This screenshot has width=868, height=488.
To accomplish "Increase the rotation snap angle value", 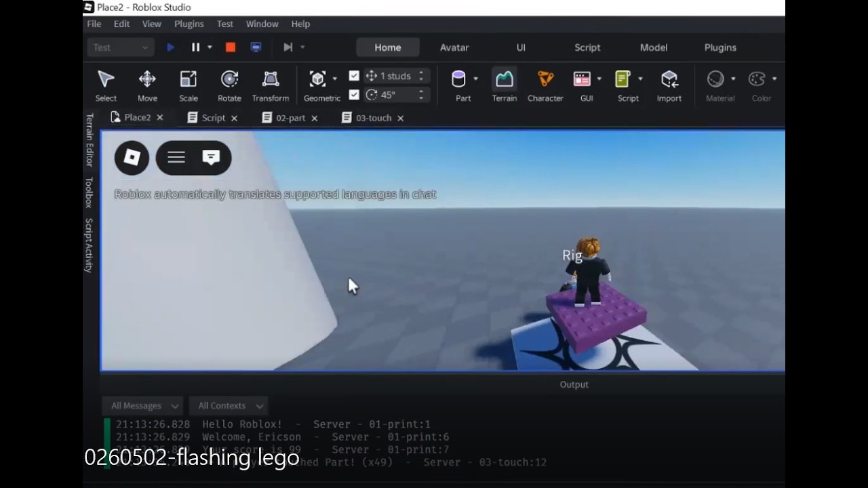I will point(421,91).
